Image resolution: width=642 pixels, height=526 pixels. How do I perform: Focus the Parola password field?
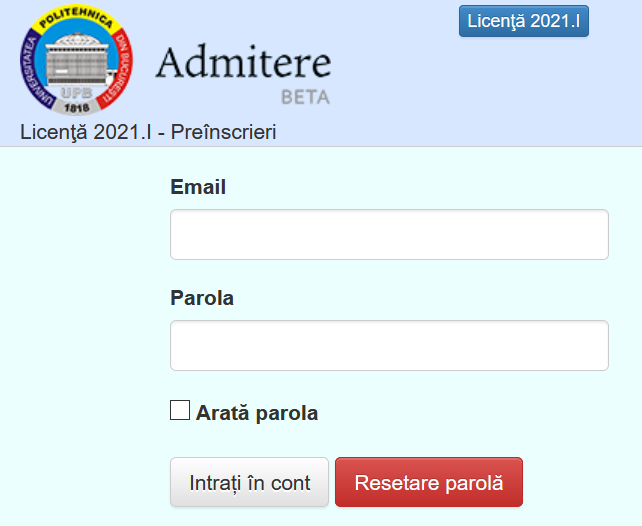click(389, 346)
